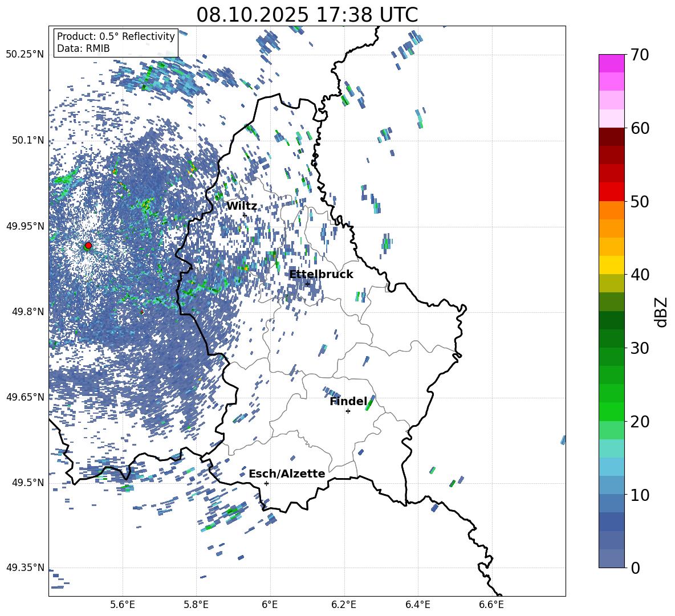The height and width of the screenshot is (616, 675).
Task: Click the 50.25°N latitude label
Action: pyautogui.click(x=26, y=55)
